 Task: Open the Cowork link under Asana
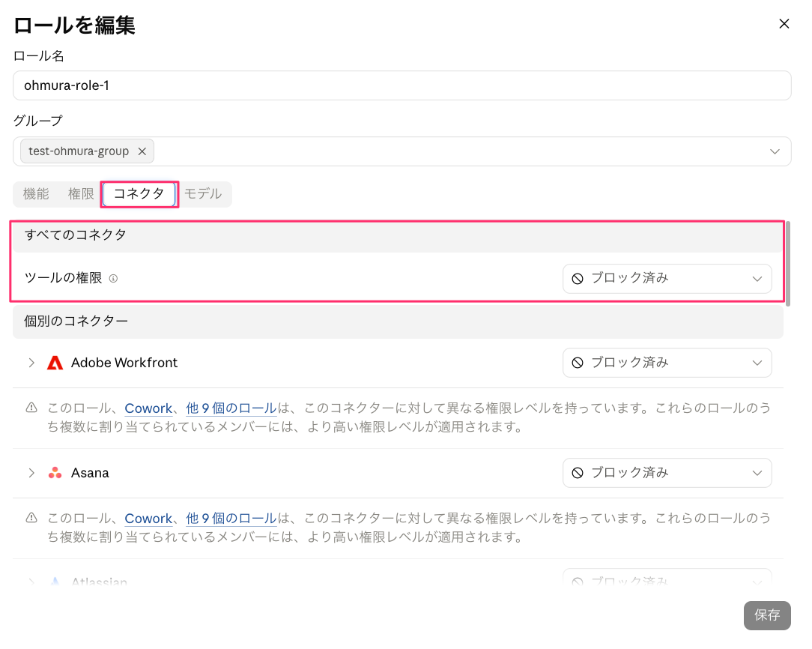point(148,519)
